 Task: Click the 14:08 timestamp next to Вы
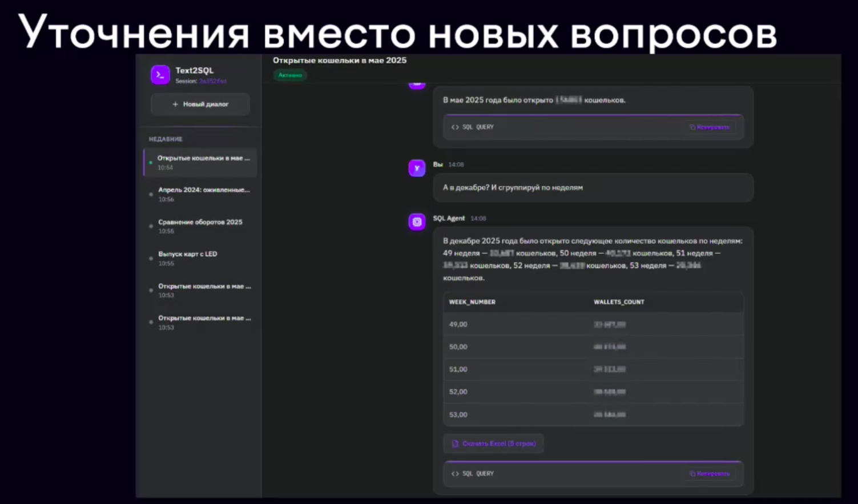456,164
